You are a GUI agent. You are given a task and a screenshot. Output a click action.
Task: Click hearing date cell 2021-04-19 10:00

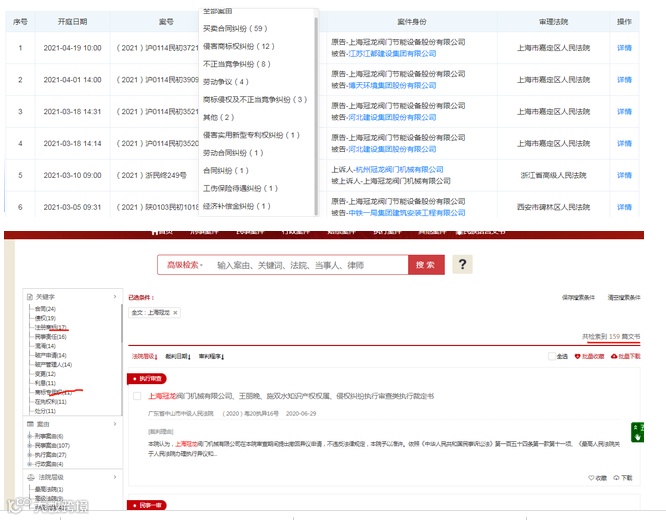point(72,48)
